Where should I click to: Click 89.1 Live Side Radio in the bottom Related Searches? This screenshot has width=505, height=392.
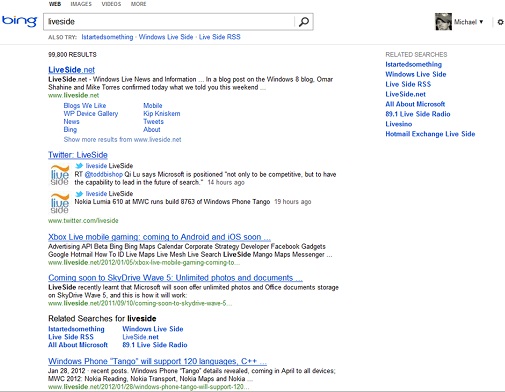click(155, 345)
